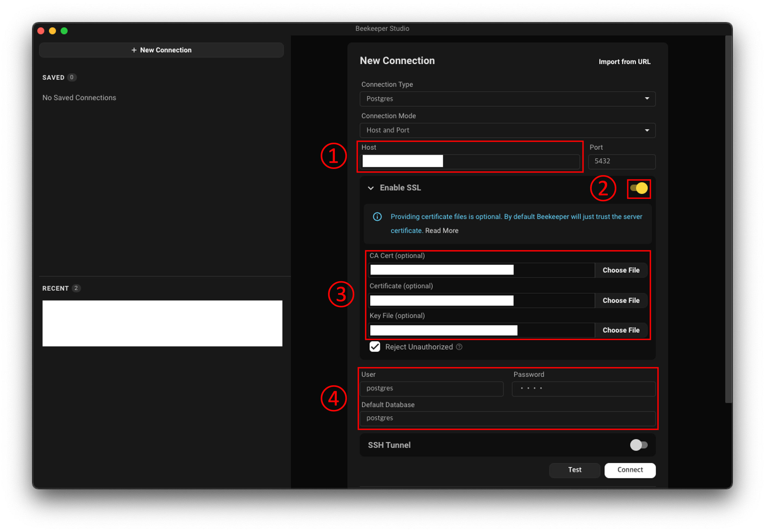Uncheck the Reject Unauthorized checkbox

pos(375,347)
